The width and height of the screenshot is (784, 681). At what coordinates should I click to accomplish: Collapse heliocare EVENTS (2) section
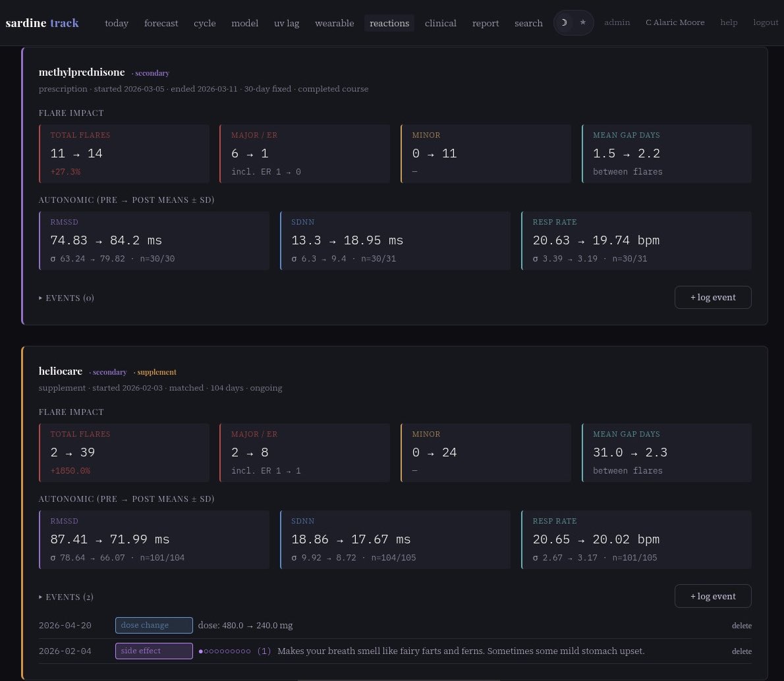(x=66, y=597)
